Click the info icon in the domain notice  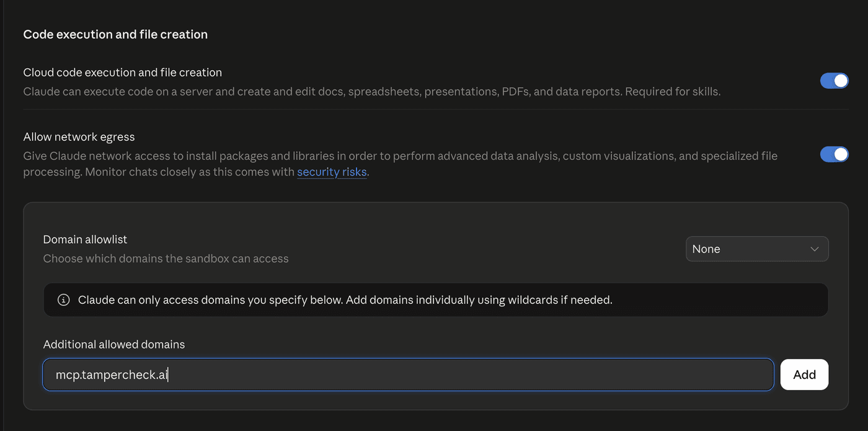[x=63, y=300]
